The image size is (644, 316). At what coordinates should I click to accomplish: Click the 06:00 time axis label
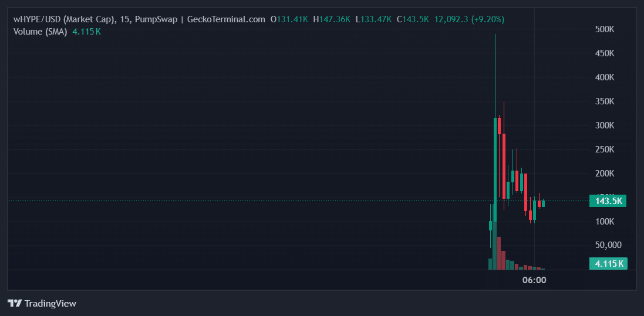pos(534,280)
